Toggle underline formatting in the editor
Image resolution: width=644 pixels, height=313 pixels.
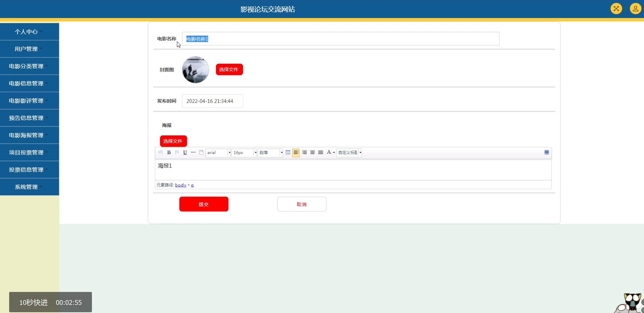[185, 152]
